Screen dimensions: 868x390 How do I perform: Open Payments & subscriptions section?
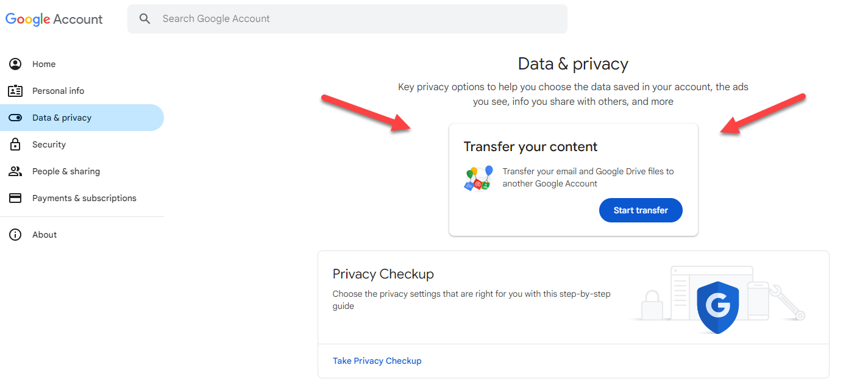[x=84, y=198]
